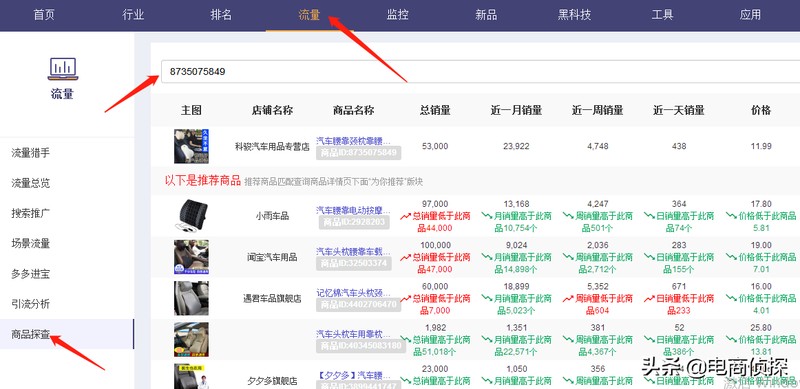
Task: Select 商品探查 sidebar item
Action: pos(31,334)
